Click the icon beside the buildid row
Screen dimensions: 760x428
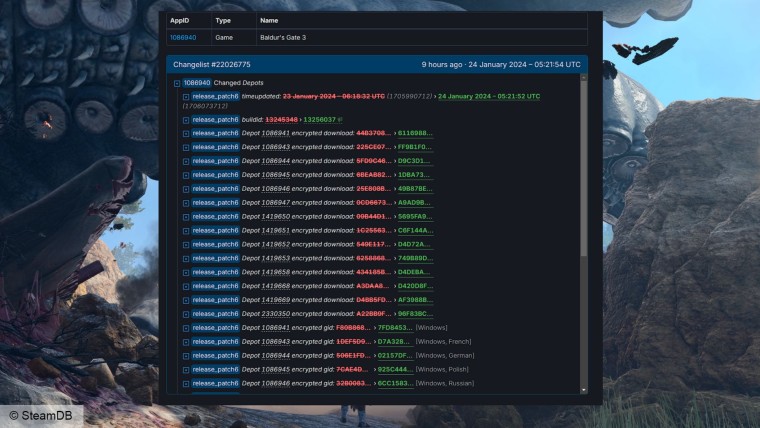click(x=186, y=119)
